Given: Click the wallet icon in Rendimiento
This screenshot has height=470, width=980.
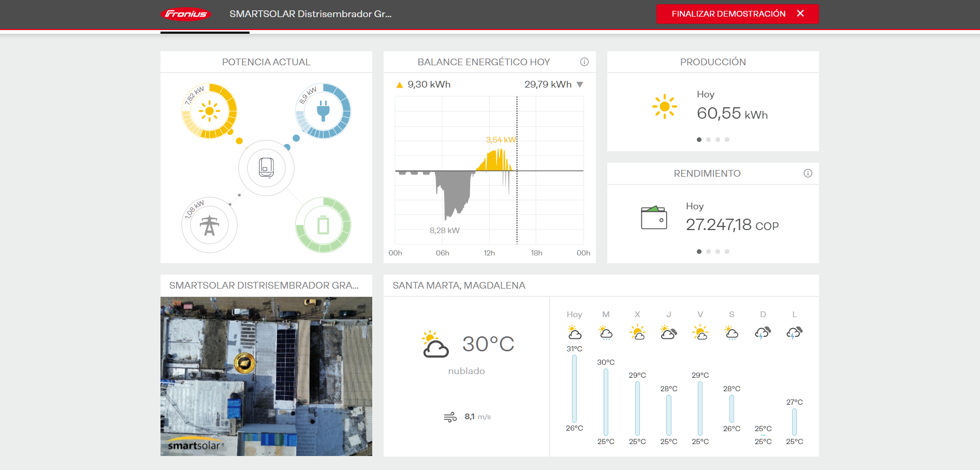Looking at the screenshot, I should (654, 218).
